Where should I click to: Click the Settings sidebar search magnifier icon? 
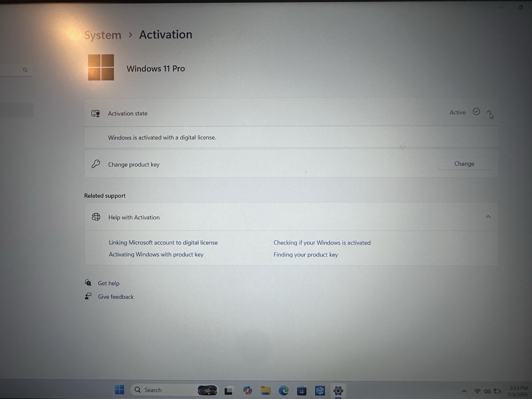[25, 70]
